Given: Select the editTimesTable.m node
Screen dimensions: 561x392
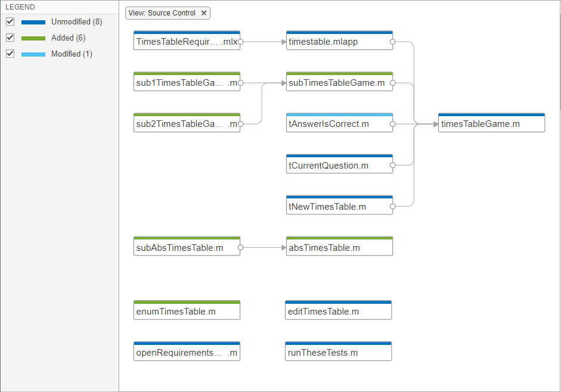Looking at the screenshot, I should point(339,312).
